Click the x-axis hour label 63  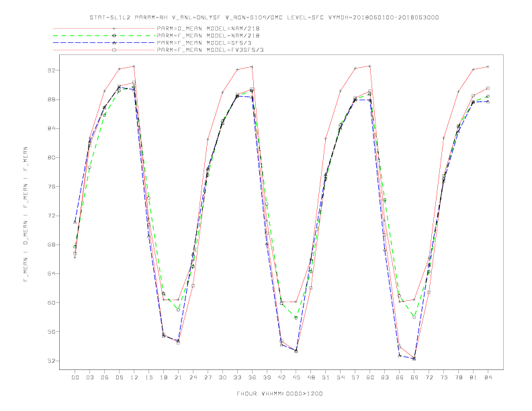point(385,377)
